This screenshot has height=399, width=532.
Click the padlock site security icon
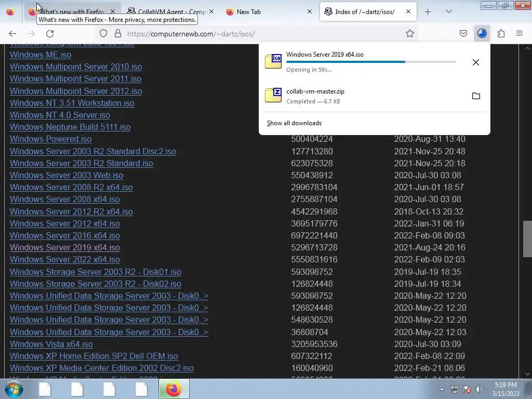118,34
